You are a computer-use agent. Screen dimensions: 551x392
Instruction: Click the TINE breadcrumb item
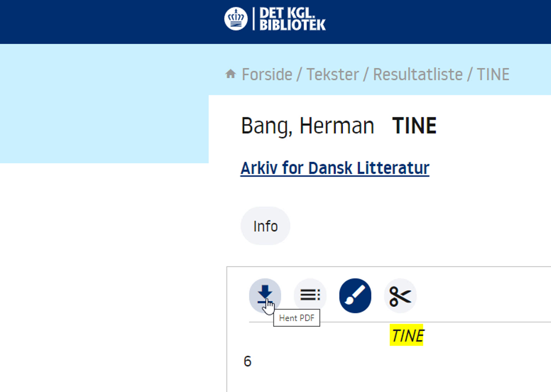coord(493,75)
